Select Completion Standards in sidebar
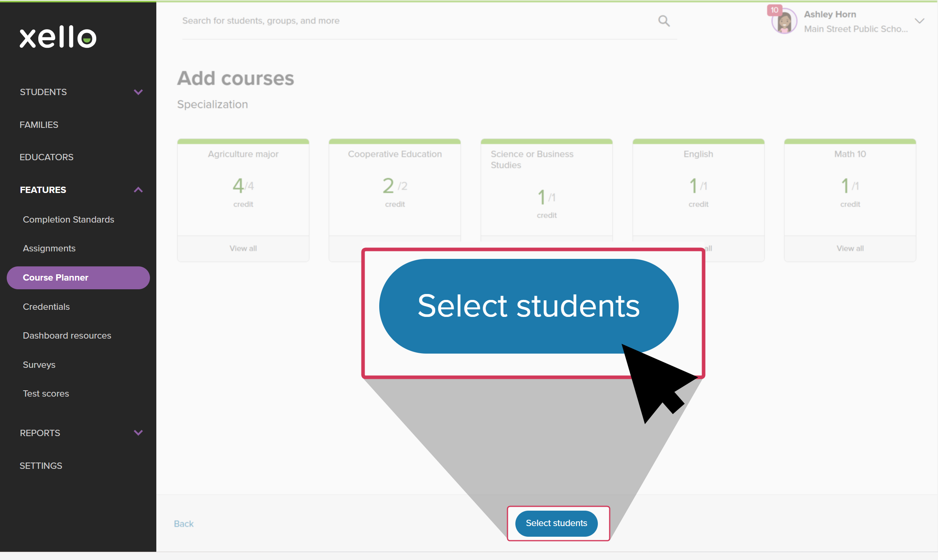Viewport: 938px width, 560px height. coord(68,219)
